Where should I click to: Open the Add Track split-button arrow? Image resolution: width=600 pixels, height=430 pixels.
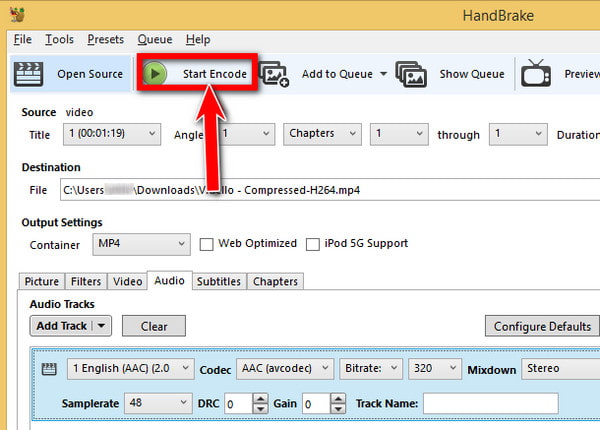(101, 326)
